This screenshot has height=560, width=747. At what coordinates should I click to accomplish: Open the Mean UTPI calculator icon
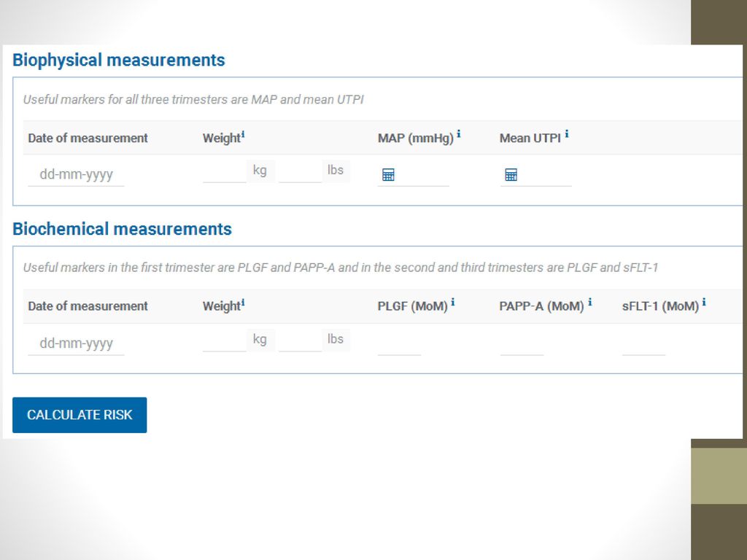511,175
